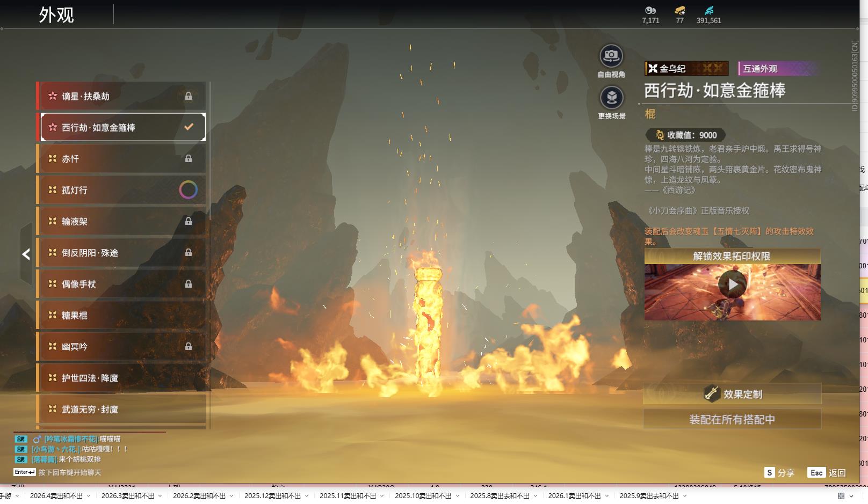Click the 效果定制 button
This screenshot has width=868, height=504.
(x=732, y=394)
